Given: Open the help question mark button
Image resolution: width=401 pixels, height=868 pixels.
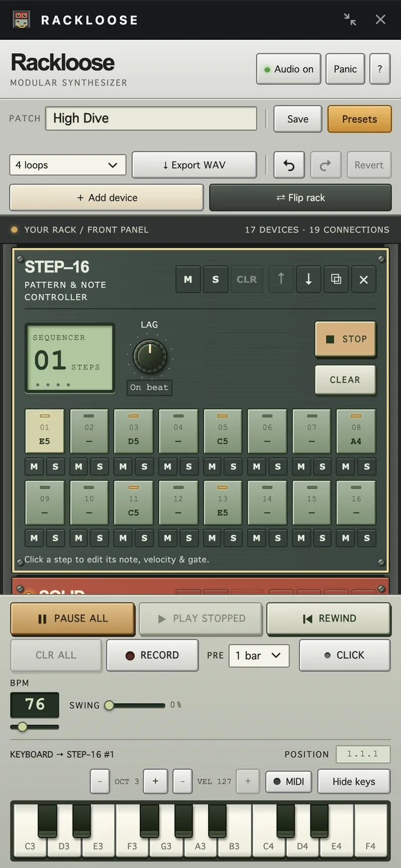Looking at the screenshot, I should click(380, 69).
